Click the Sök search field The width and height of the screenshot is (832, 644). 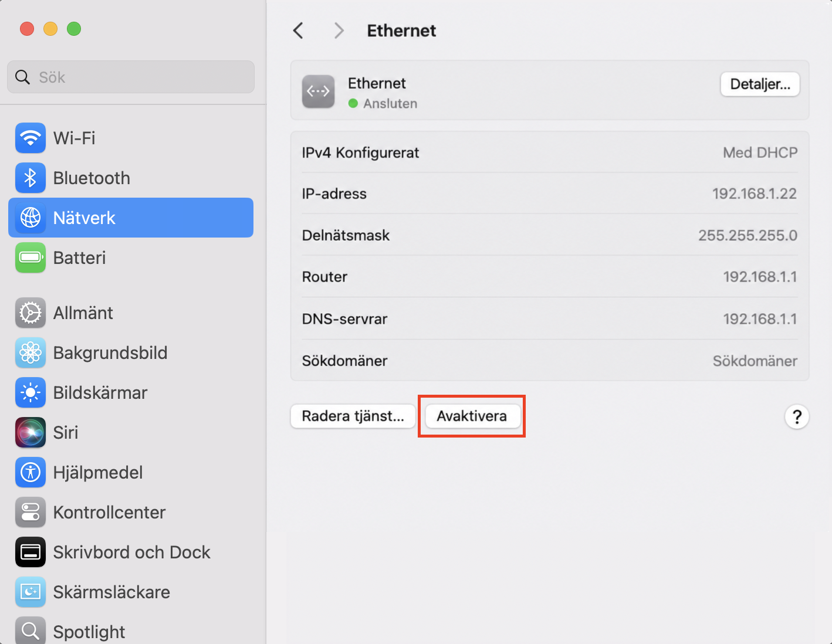tap(131, 77)
